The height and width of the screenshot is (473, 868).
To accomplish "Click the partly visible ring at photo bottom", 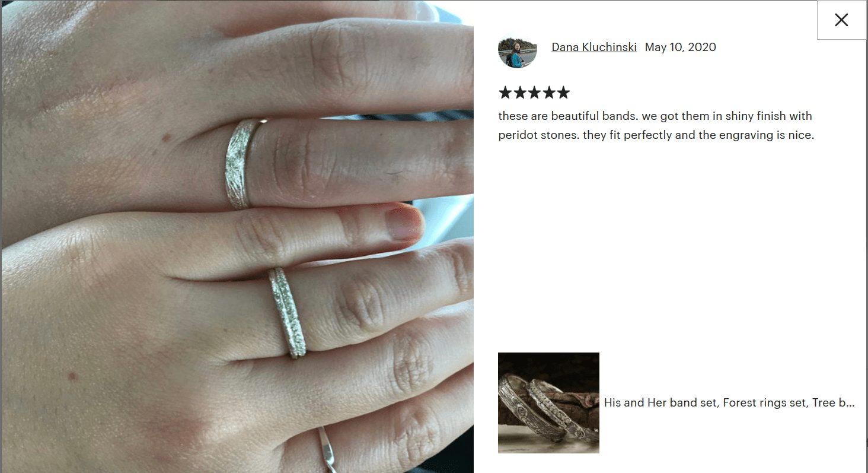I will tap(326, 449).
